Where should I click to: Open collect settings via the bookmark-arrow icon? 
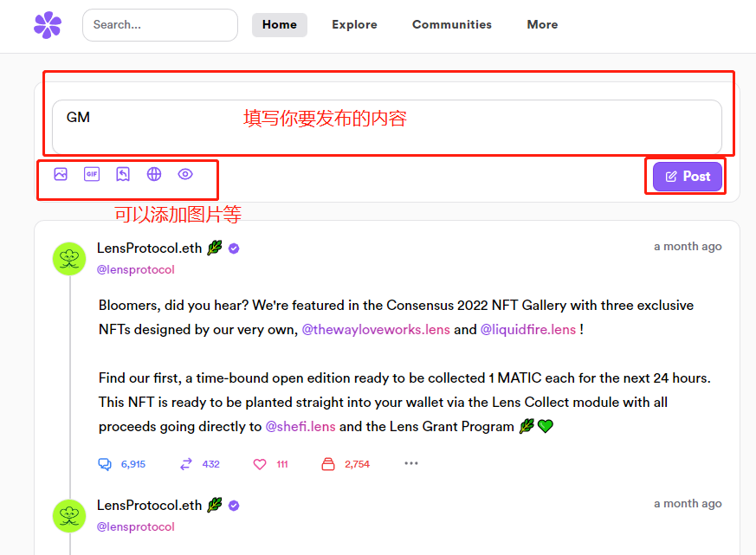point(123,174)
